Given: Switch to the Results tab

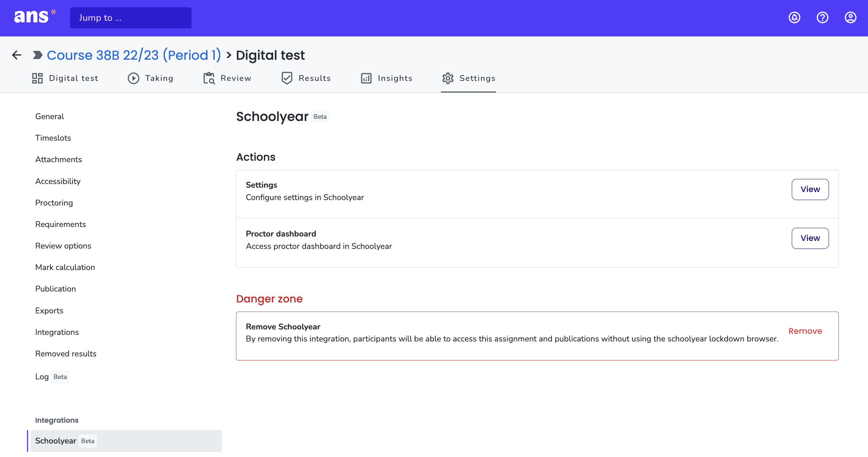Looking at the screenshot, I should 306,78.
